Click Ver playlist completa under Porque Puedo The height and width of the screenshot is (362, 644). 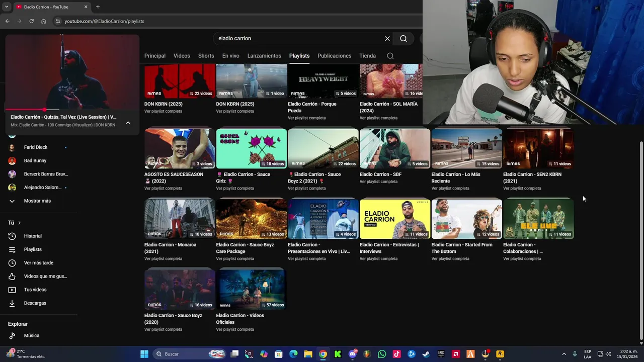coord(307,118)
